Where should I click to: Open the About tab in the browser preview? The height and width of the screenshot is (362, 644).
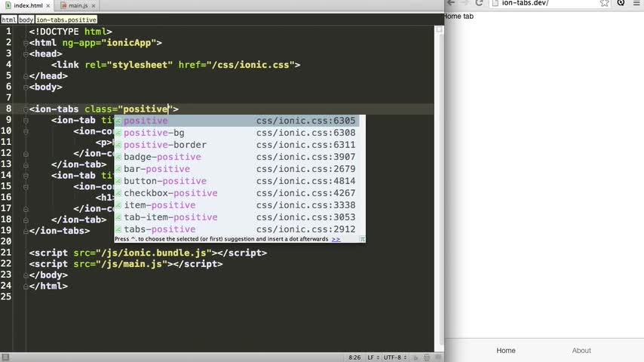click(581, 351)
